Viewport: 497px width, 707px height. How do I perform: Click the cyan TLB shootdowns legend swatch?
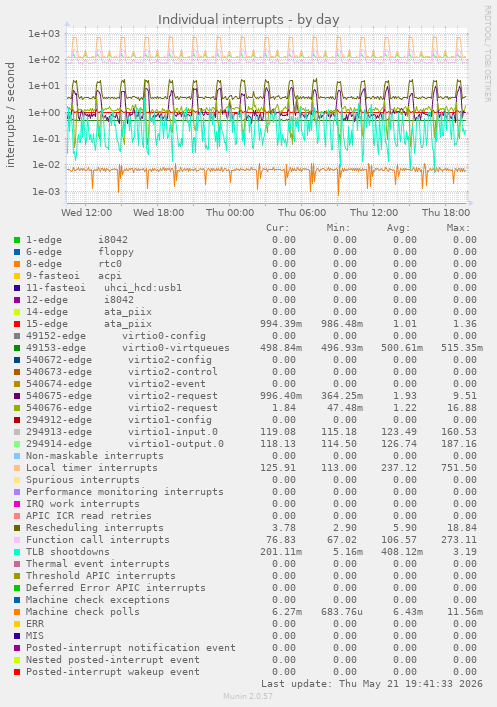(17, 551)
